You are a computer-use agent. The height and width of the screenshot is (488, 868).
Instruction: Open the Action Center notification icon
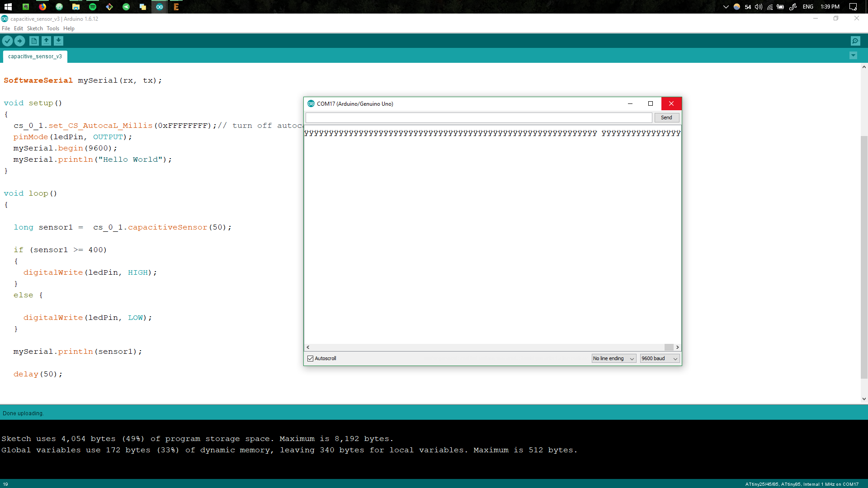pyautogui.click(x=853, y=7)
